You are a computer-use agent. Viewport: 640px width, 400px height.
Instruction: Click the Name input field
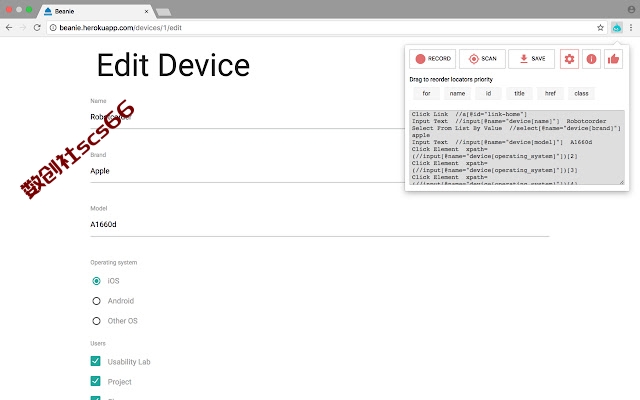click(x=248, y=117)
